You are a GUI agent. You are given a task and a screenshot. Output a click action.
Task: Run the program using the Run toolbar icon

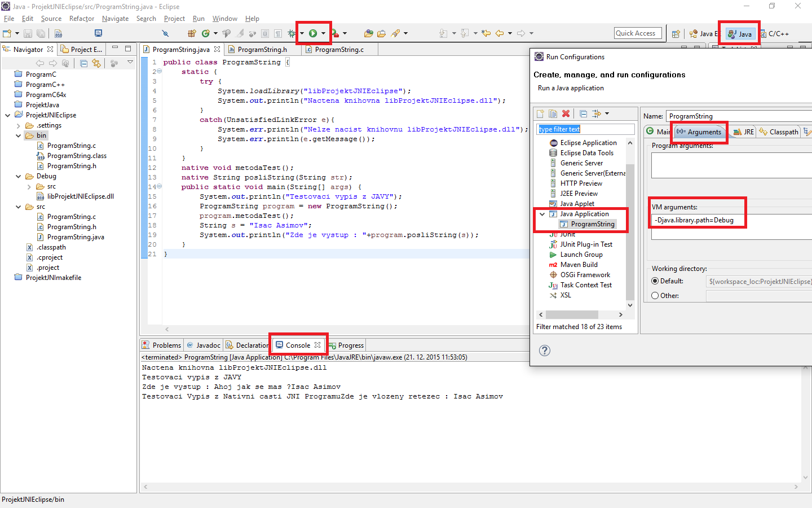tap(314, 33)
